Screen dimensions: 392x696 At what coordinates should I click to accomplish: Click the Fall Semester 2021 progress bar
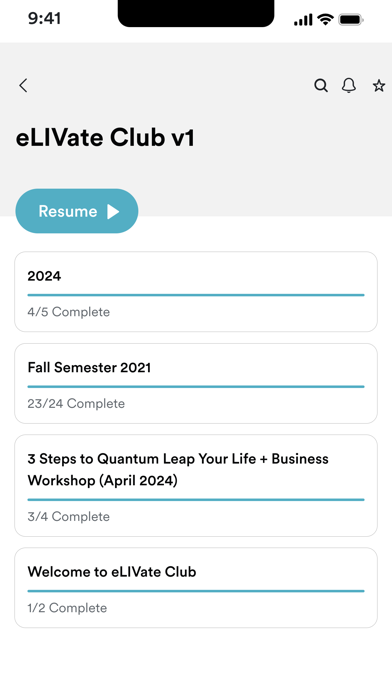tap(196, 387)
